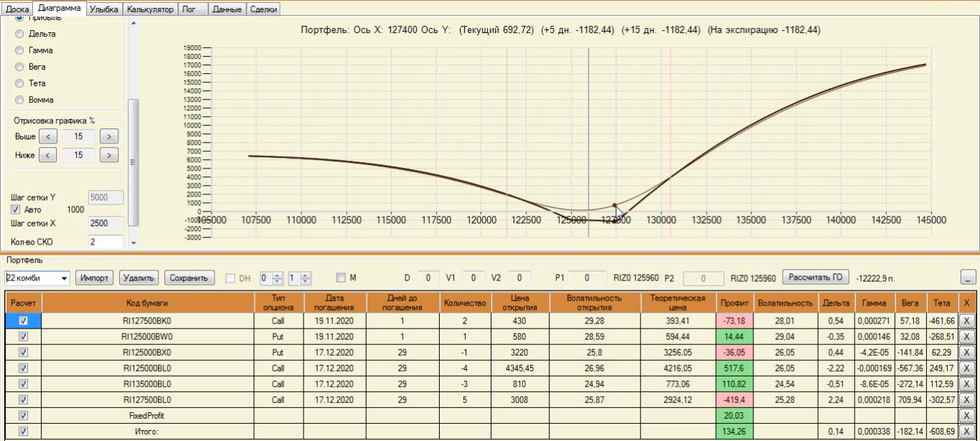The width and height of the screenshot is (980, 441).
Task: Click the D value input field
Action: pos(428,278)
